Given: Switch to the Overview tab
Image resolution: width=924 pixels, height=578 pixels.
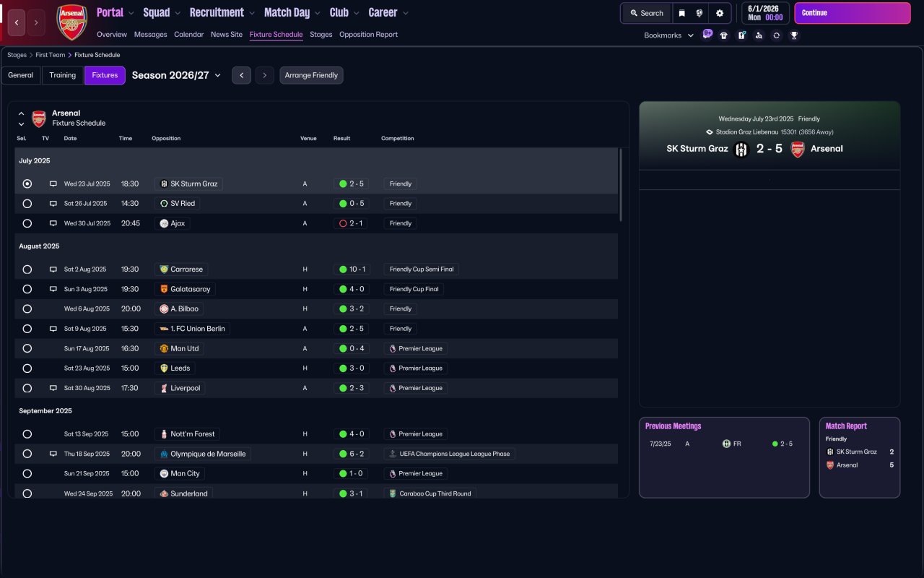Looking at the screenshot, I should [x=112, y=35].
